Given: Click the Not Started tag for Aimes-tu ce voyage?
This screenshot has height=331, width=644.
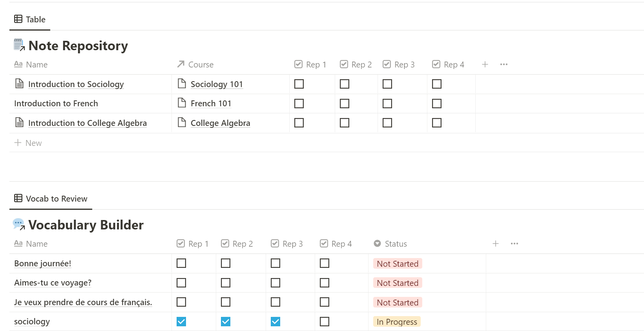Looking at the screenshot, I should click(x=398, y=283).
